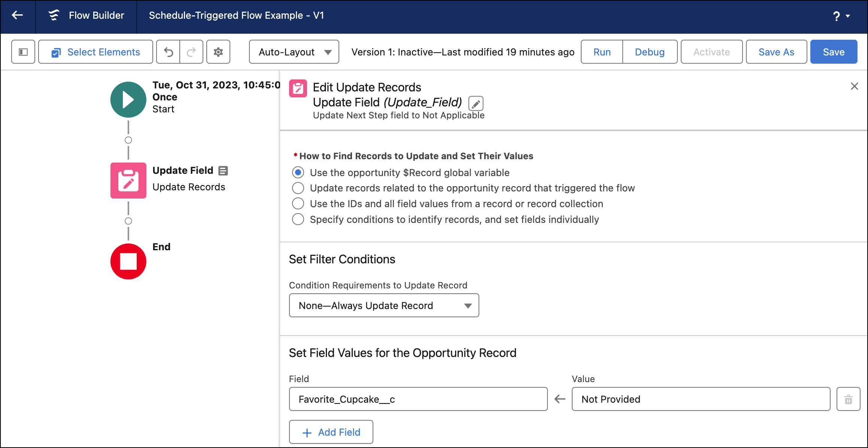The image size is (868, 448).
Task: Click Add Field button
Action: (331, 432)
